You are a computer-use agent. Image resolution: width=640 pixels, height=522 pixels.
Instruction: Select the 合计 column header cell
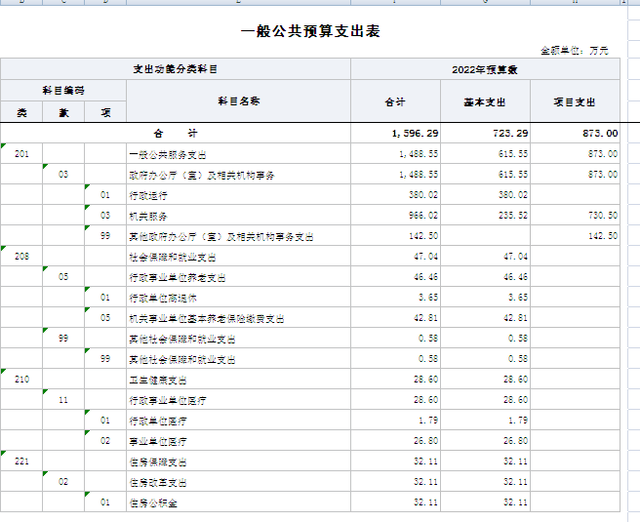click(395, 102)
